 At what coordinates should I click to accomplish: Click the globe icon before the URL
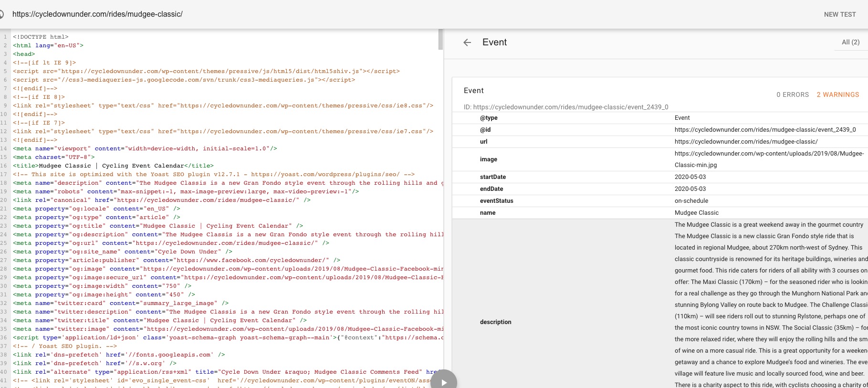(x=1, y=14)
